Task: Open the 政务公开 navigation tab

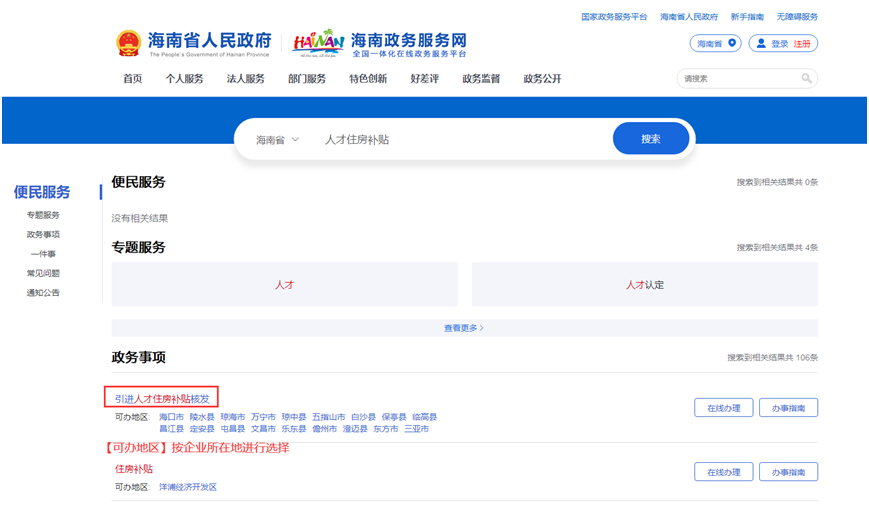Action: [543, 79]
